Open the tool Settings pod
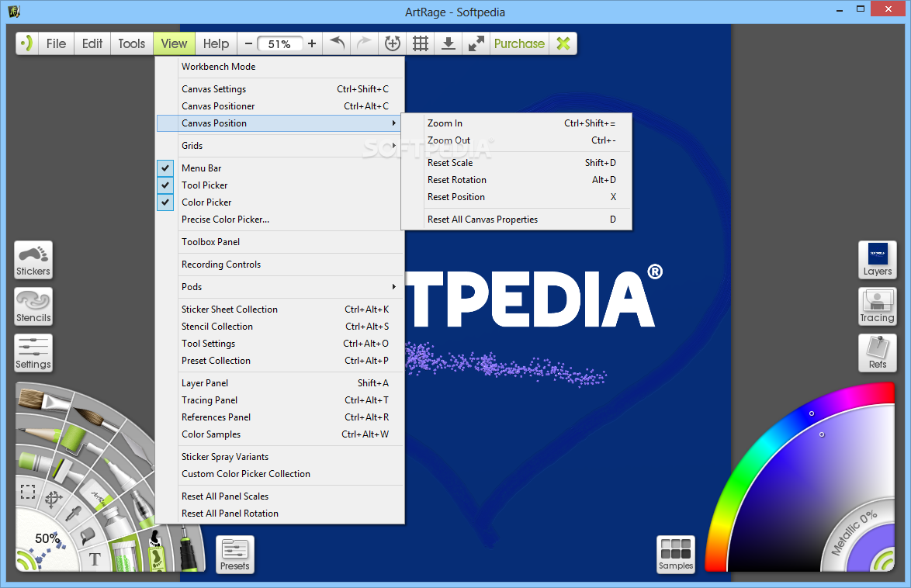The width and height of the screenshot is (911, 588). (x=33, y=353)
